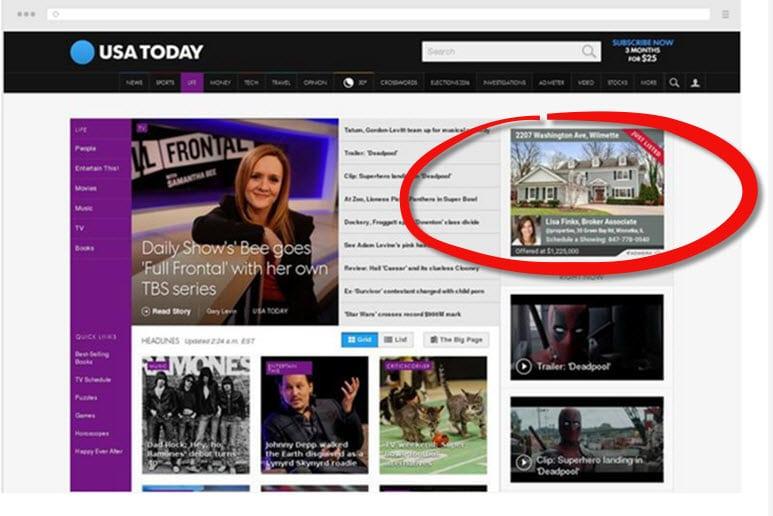Viewport: 773px width, 516px height.
Task: Open the OPINION section tab
Action: tap(316, 83)
